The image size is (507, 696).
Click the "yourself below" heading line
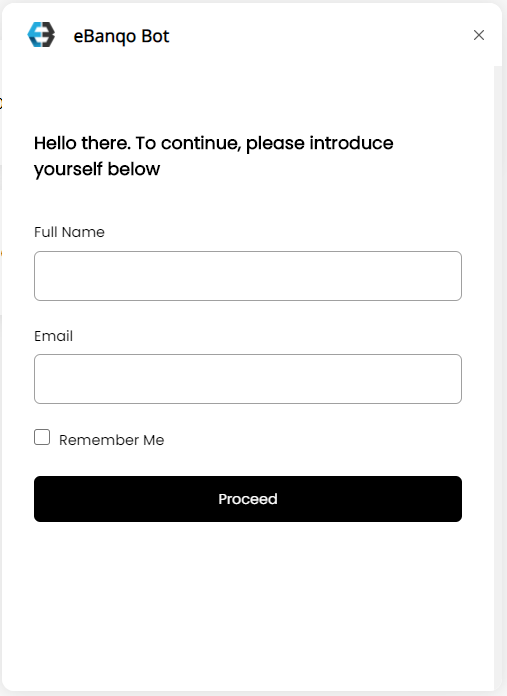tap(97, 169)
